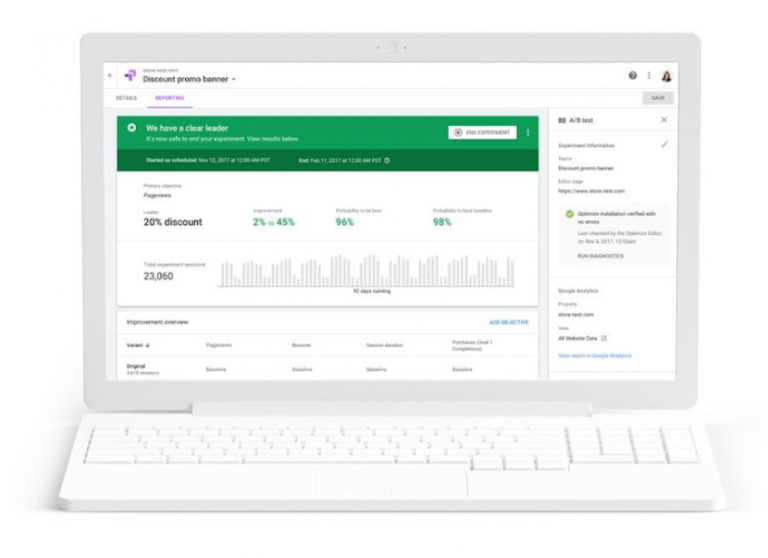Click the end date help icon
Image resolution: width=768 pixels, height=558 pixels.
(x=387, y=160)
